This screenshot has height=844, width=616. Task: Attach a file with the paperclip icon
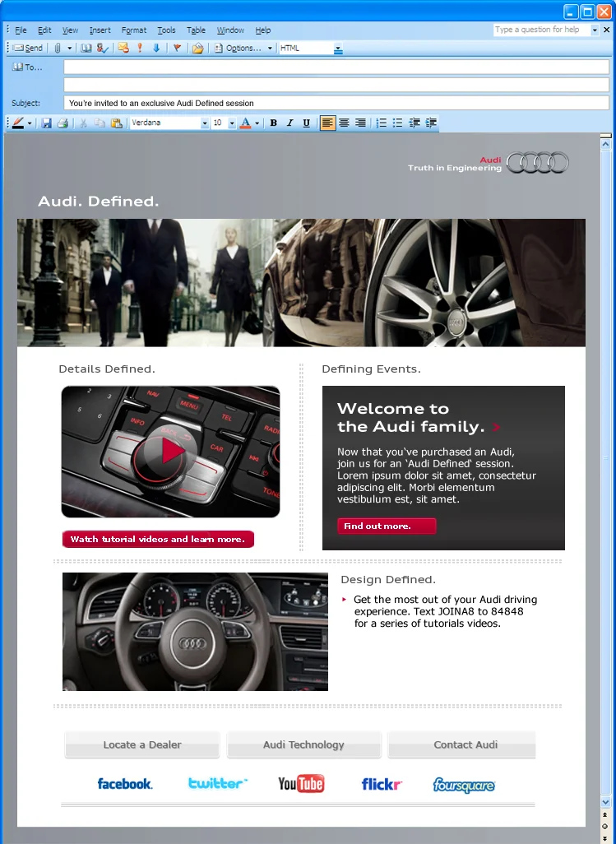pyautogui.click(x=57, y=48)
